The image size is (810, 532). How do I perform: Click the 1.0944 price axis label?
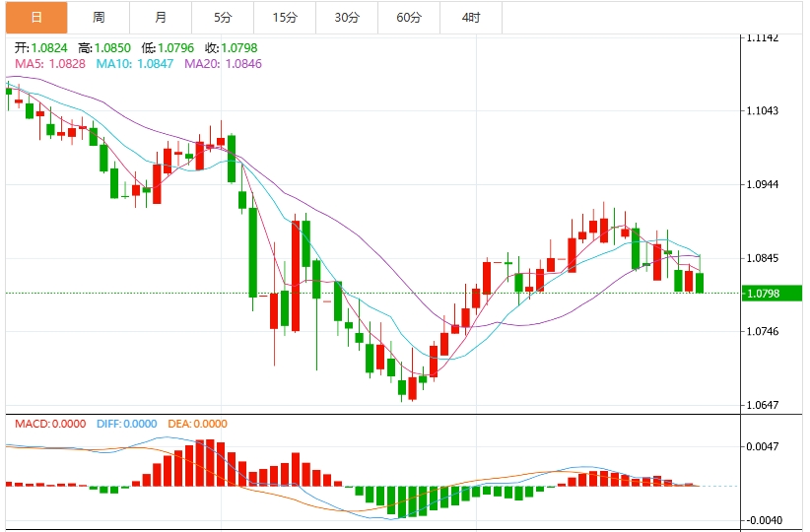(x=763, y=184)
